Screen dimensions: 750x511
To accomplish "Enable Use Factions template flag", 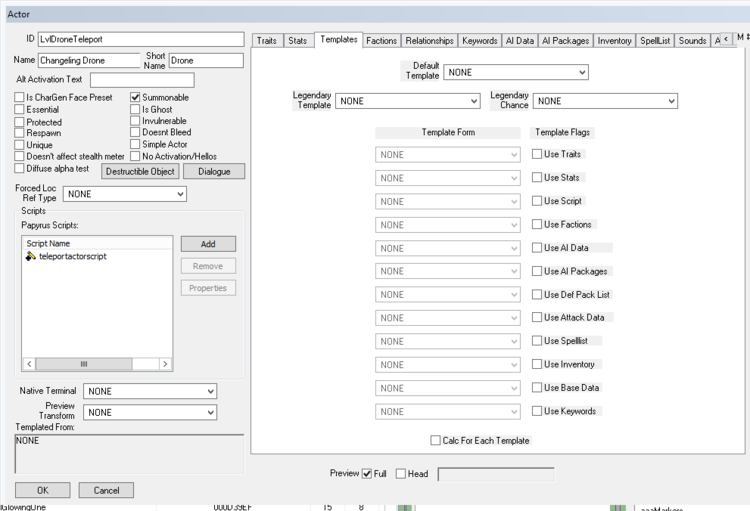I will click(537, 224).
